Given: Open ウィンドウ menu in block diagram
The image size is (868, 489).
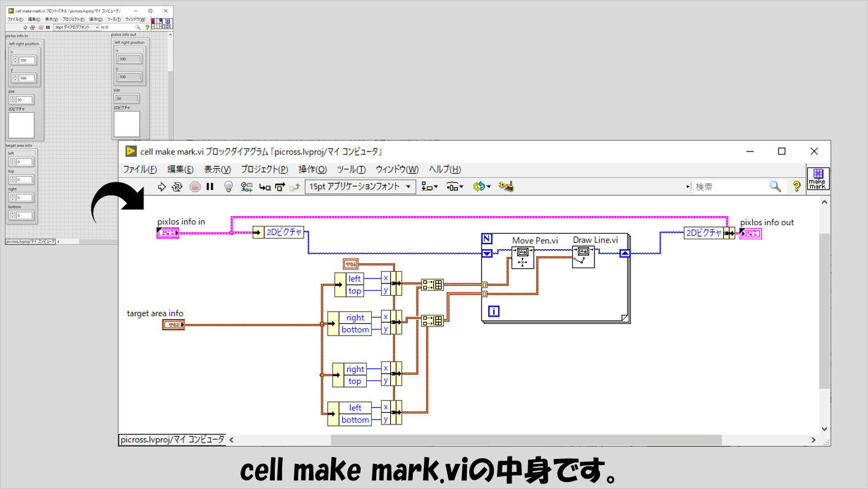Looking at the screenshot, I should (397, 170).
